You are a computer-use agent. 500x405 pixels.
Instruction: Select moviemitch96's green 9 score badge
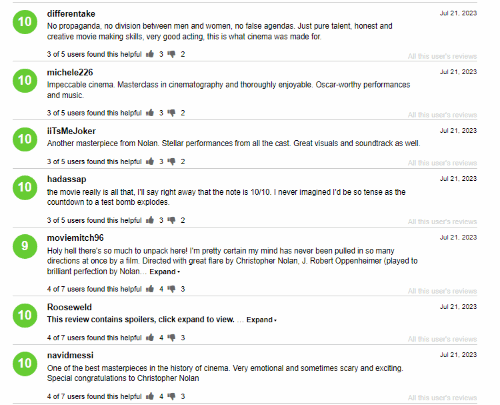click(x=25, y=246)
